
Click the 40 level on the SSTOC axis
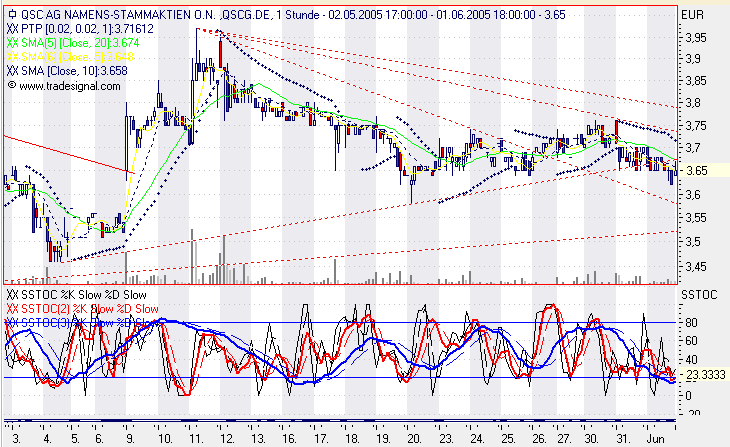(691, 360)
